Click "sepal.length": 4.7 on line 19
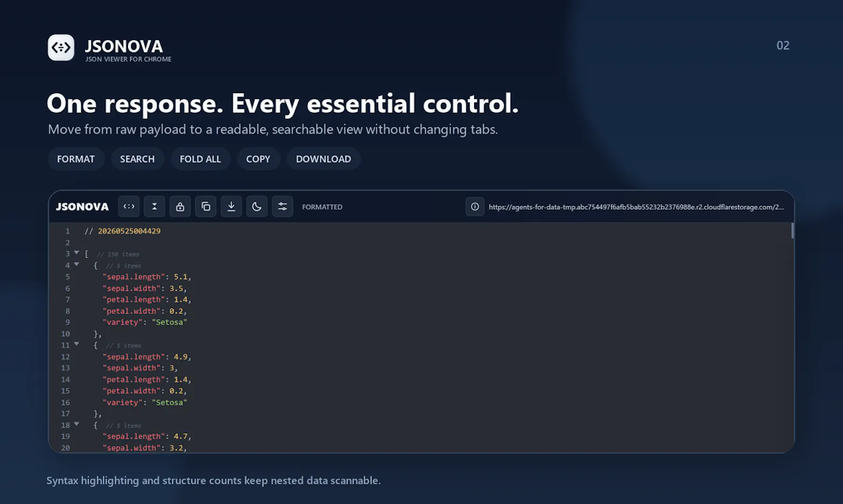Viewport: 843px width, 504px height. coord(146,437)
